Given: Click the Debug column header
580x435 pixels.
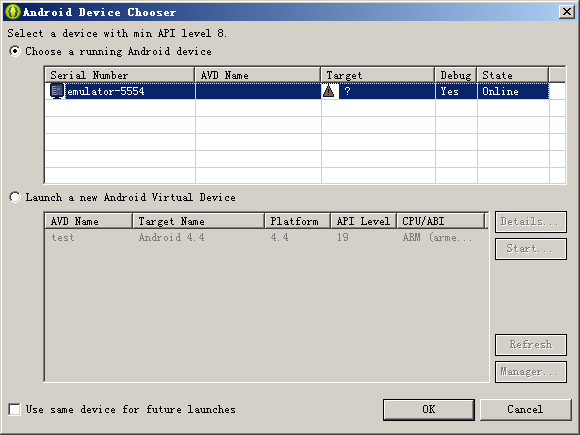Looking at the screenshot, I should click(x=456, y=75).
